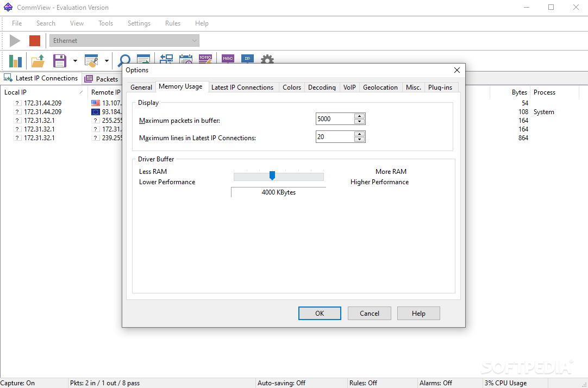Switch to the Decoding tab

coord(322,87)
